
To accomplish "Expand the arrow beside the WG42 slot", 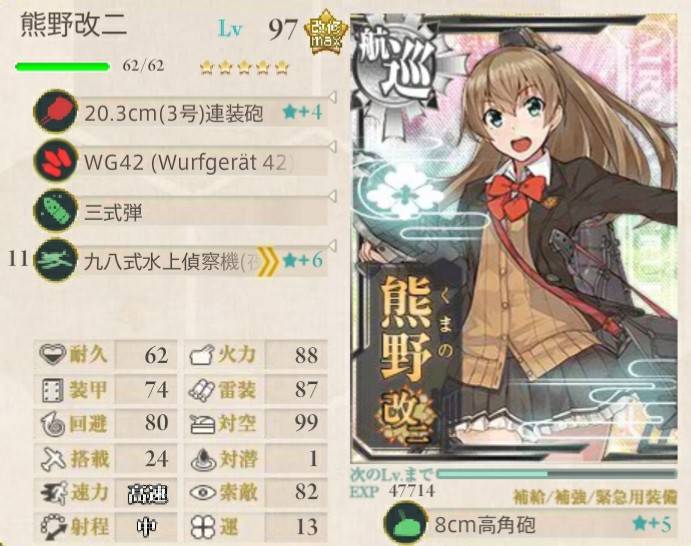I will tap(334, 146).
